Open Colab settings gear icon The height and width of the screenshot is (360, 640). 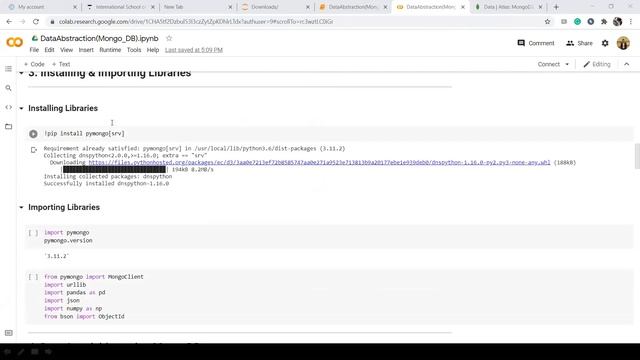pyautogui.click(x=605, y=43)
